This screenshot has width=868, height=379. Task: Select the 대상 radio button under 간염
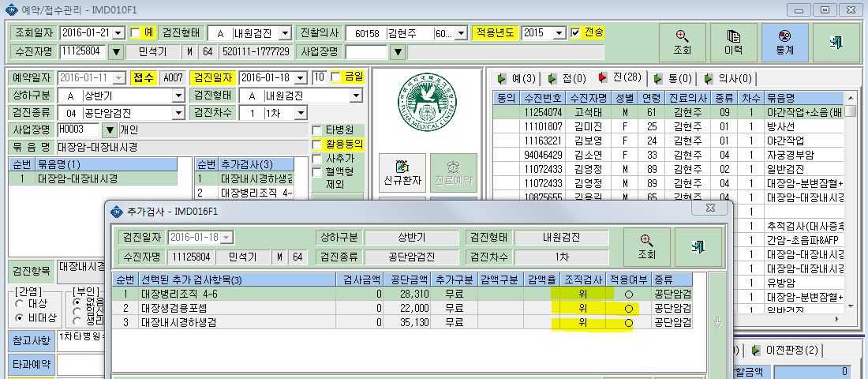20,304
